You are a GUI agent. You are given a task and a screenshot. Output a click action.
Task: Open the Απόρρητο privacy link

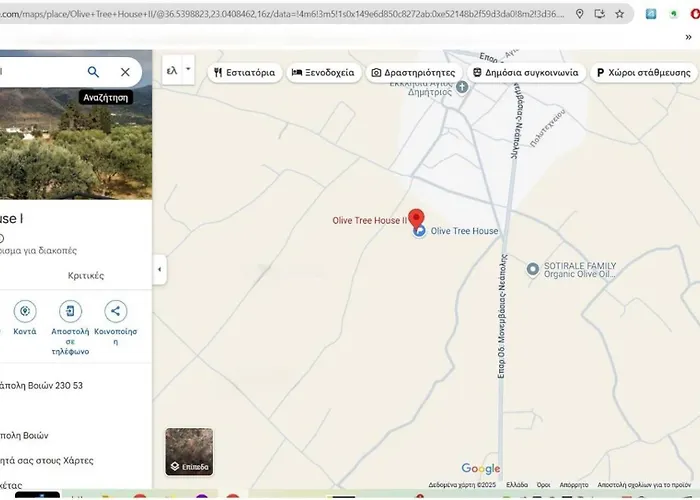pyautogui.click(x=573, y=484)
